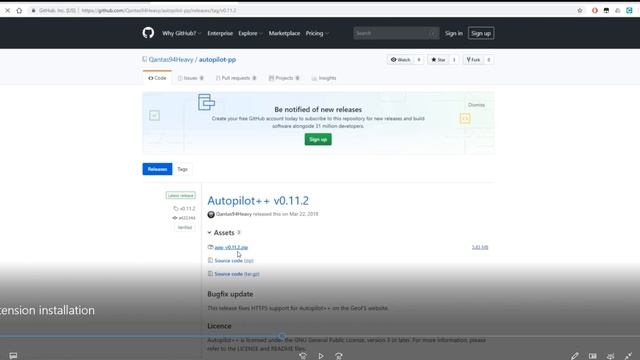Seek the video using the progress bar handle

click(x=282, y=336)
